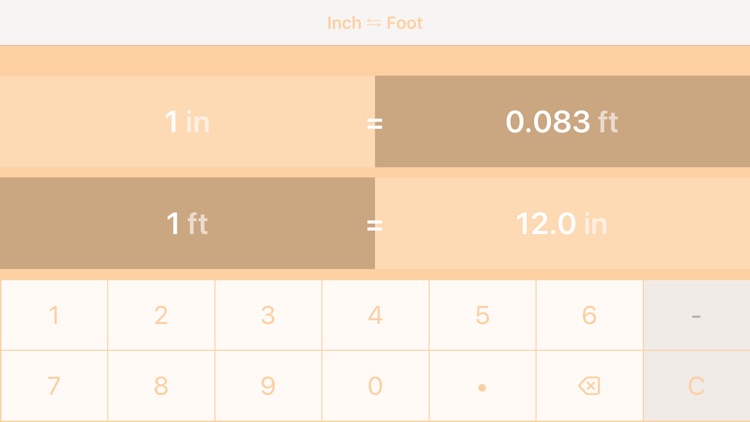Click the swap arrows in the title
The width and height of the screenshot is (750, 422).
[374, 23]
